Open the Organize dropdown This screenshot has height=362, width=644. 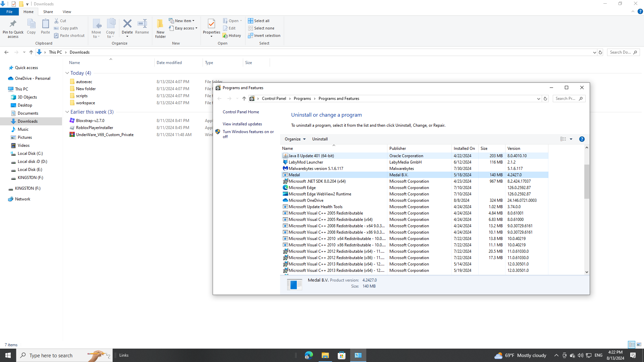295,139
